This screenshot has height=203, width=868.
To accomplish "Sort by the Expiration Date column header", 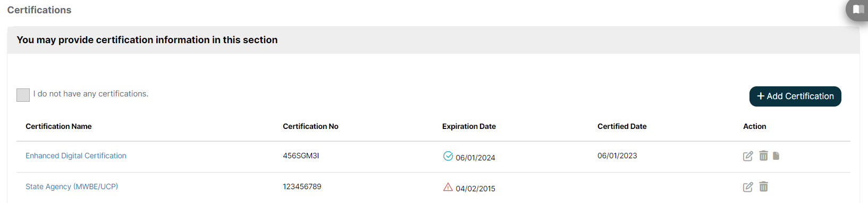I will click(x=469, y=126).
